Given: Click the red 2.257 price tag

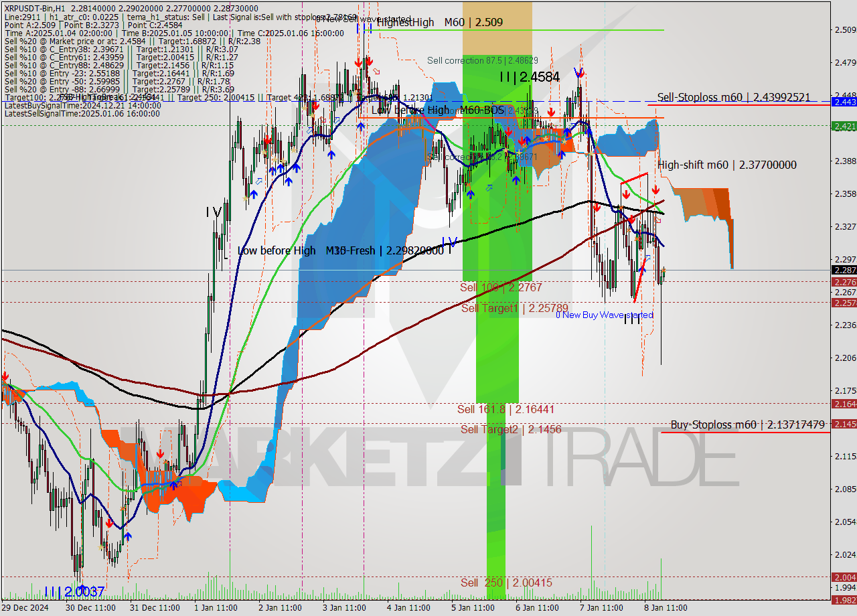Looking at the screenshot, I should (844, 303).
